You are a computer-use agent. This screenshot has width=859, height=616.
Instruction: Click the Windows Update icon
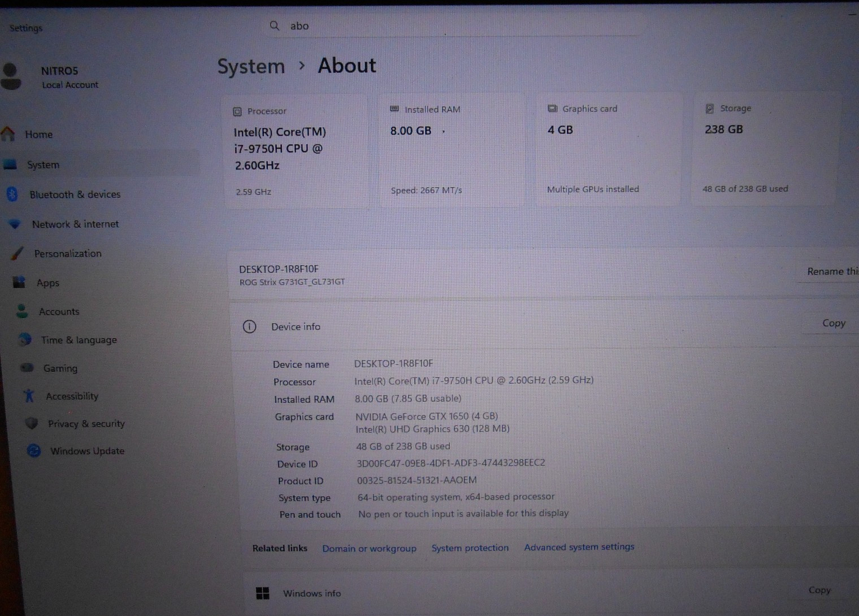click(34, 450)
